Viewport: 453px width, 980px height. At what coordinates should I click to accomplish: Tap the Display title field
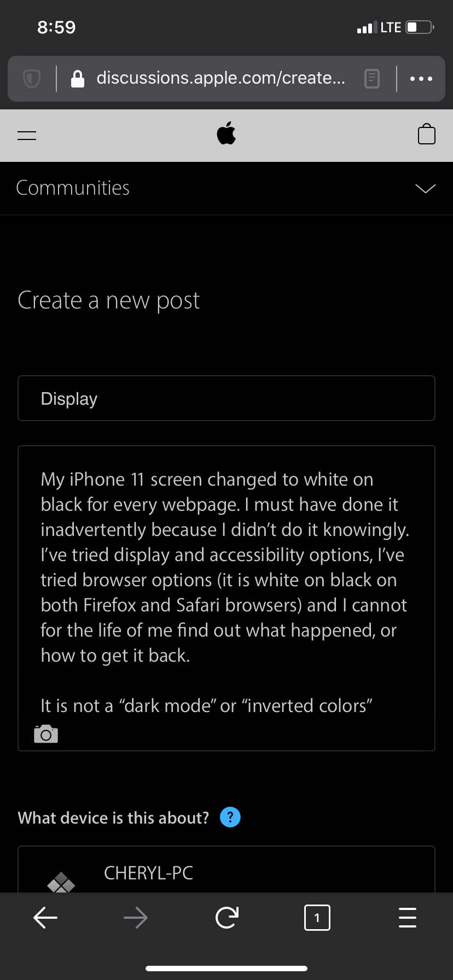click(x=226, y=398)
